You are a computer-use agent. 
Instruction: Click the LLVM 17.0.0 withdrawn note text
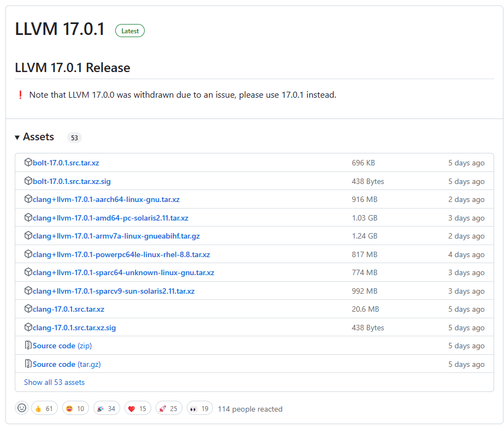point(182,95)
